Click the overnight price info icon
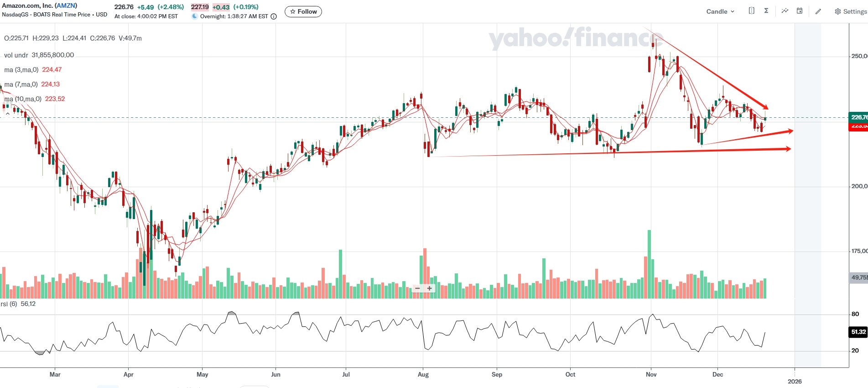The height and width of the screenshot is (388, 868). pyautogui.click(x=274, y=16)
